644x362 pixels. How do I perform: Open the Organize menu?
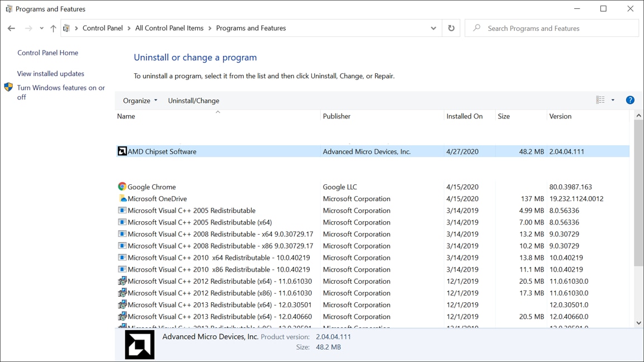(140, 101)
